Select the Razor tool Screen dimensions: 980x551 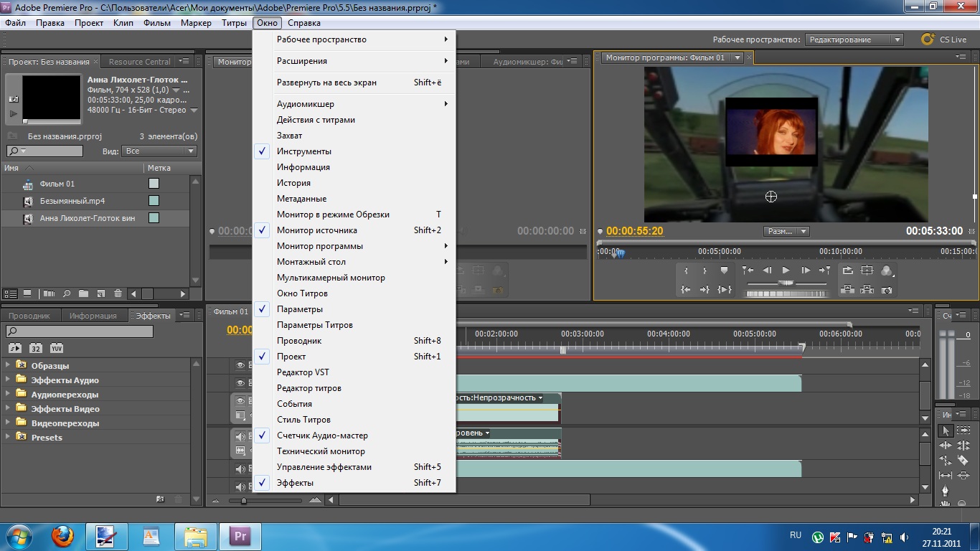[963, 461]
